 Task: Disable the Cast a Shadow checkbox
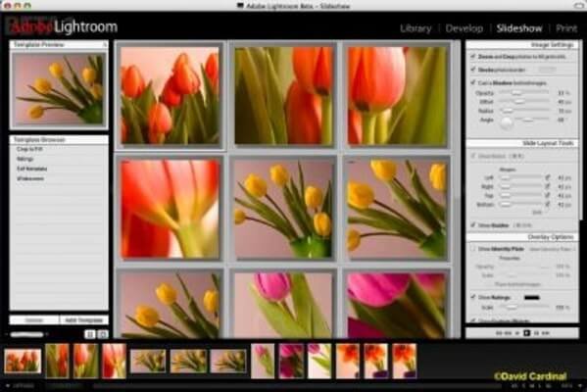click(x=473, y=82)
